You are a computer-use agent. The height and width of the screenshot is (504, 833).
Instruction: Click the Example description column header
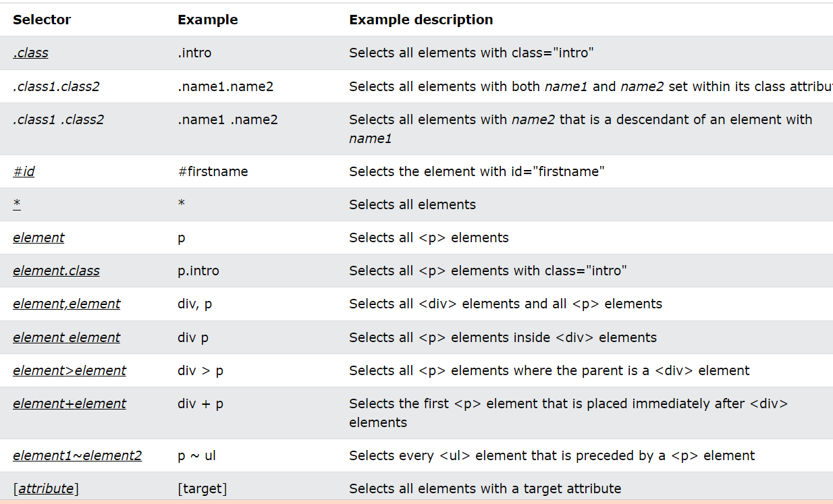(421, 20)
